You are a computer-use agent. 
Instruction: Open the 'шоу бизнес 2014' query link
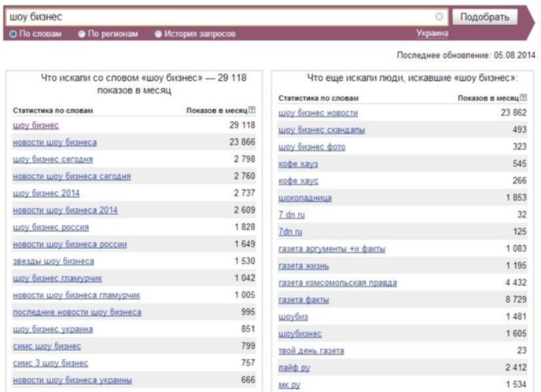click(46, 193)
